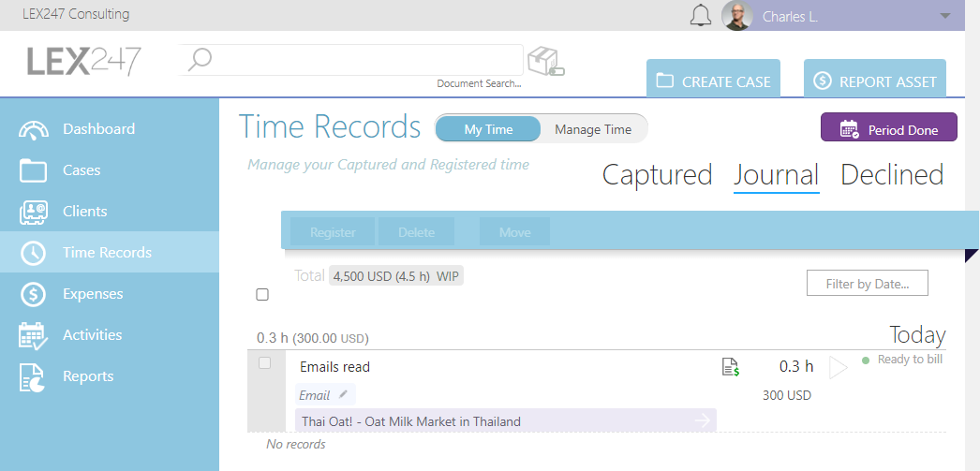This screenshot has height=471, width=980.
Task: Open the notifications bell icon
Action: tap(701, 15)
